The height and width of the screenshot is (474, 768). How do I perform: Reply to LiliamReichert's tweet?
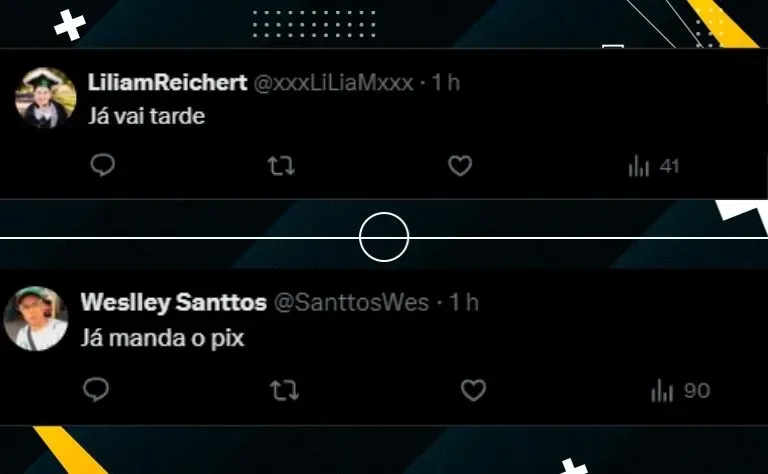tap(103, 165)
